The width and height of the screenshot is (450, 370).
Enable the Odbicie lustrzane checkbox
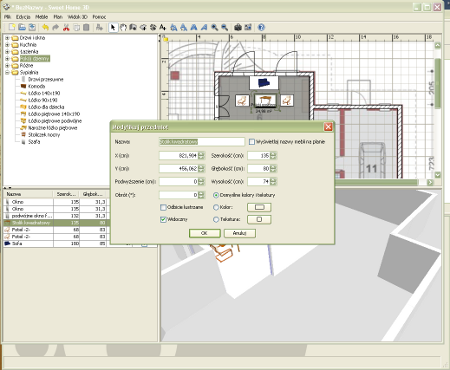163,207
